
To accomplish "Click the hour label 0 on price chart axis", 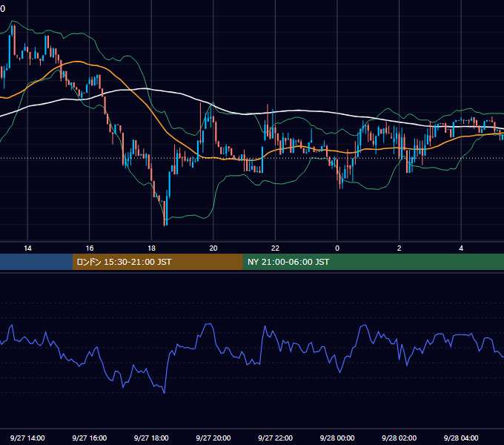I will (x=337, y=248).
